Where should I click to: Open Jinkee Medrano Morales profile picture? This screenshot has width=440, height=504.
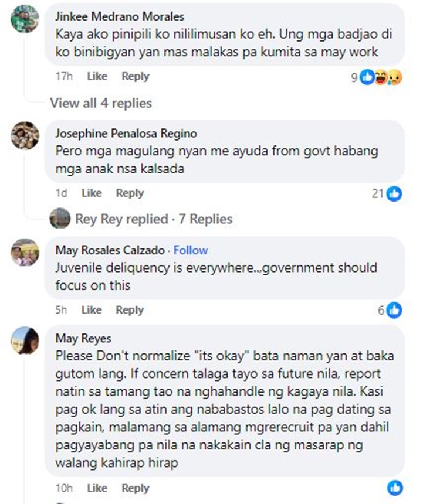click(x=25, y=19)
